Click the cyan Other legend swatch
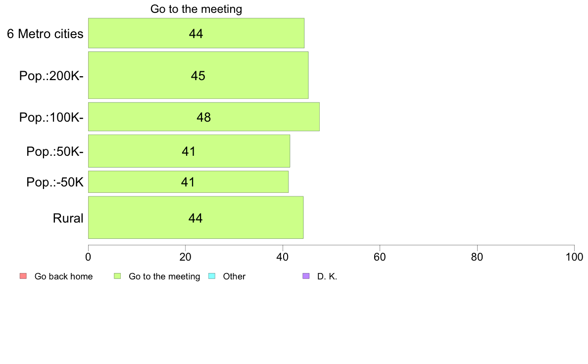Viewport: 588px width, 364px height. tap(212, 276)
